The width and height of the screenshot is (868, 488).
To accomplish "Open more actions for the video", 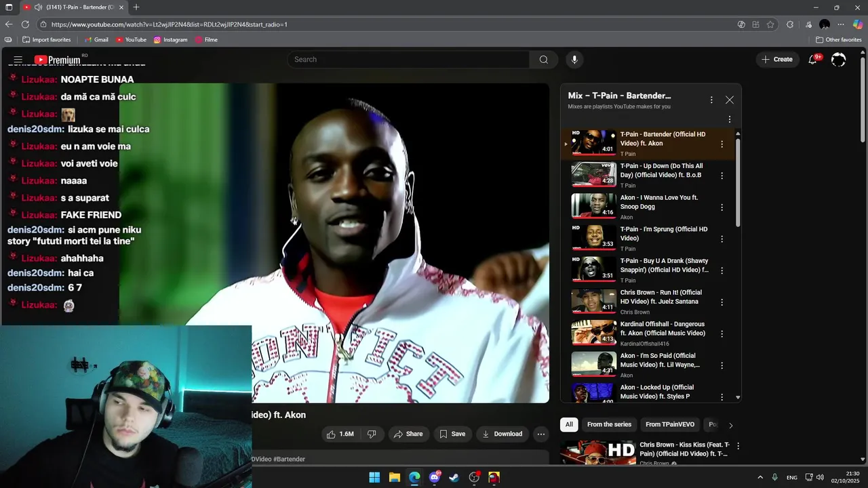I will point(540,434).
